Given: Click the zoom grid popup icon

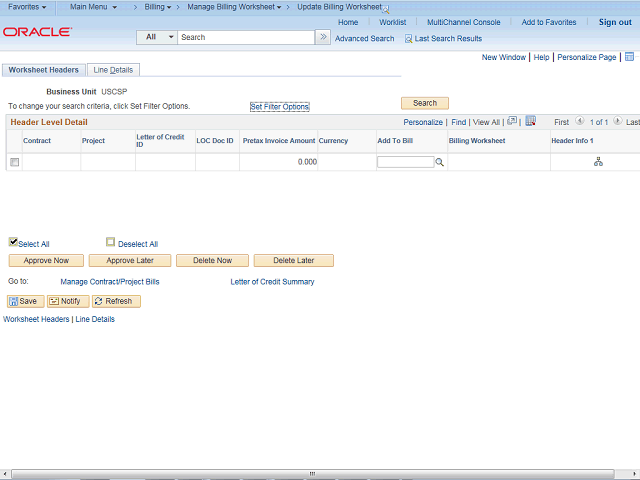Looking at the screenshot, I should (512, 121).
